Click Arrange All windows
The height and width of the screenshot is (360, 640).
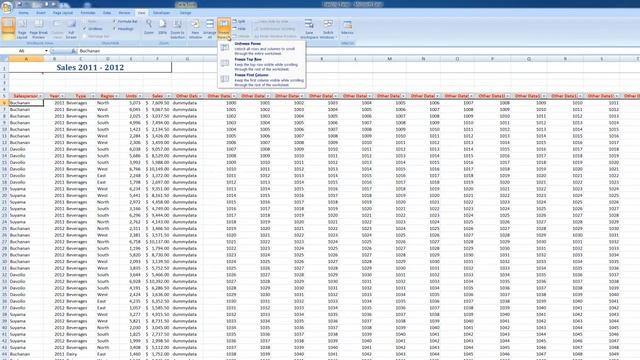(210, 29)
